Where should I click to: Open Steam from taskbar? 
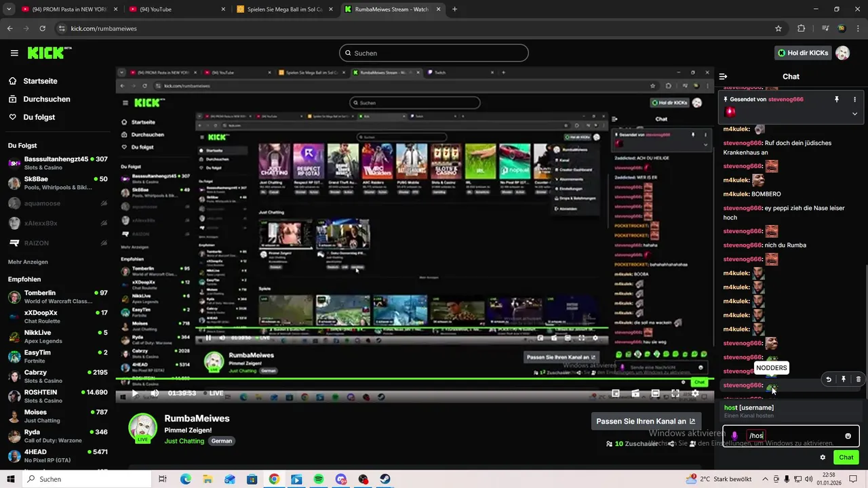coord(384,479)
